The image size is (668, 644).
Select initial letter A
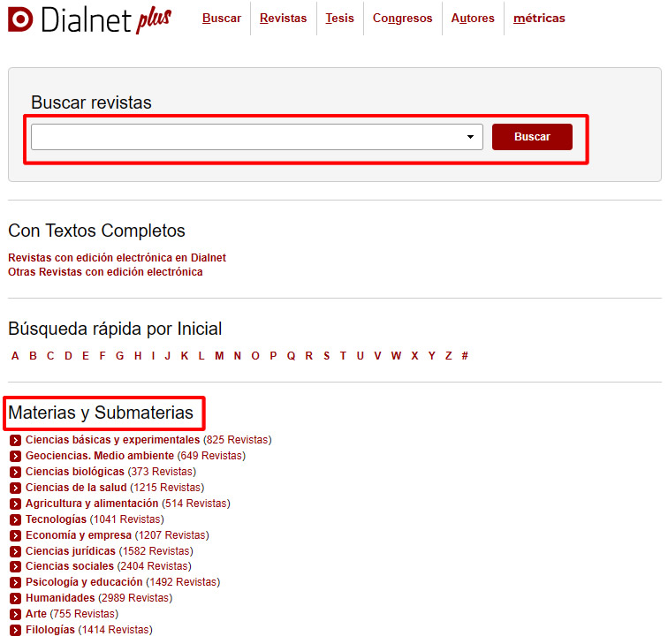pos(15,356)
